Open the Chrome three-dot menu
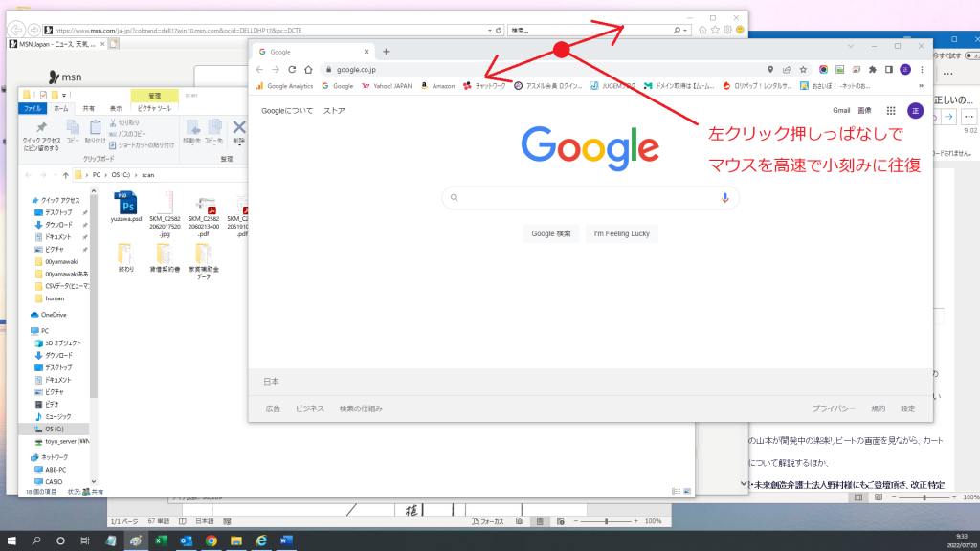This screenshot has height=551, width=980. click(x=922, y=69)
